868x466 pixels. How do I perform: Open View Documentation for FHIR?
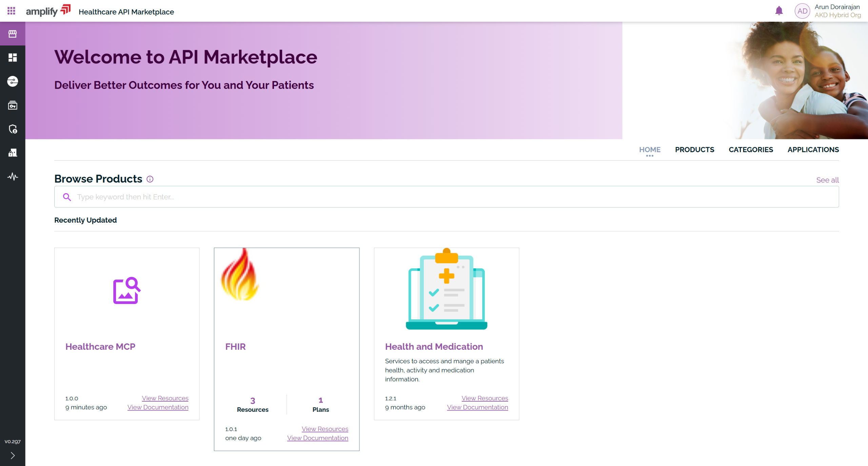(317, 438)
